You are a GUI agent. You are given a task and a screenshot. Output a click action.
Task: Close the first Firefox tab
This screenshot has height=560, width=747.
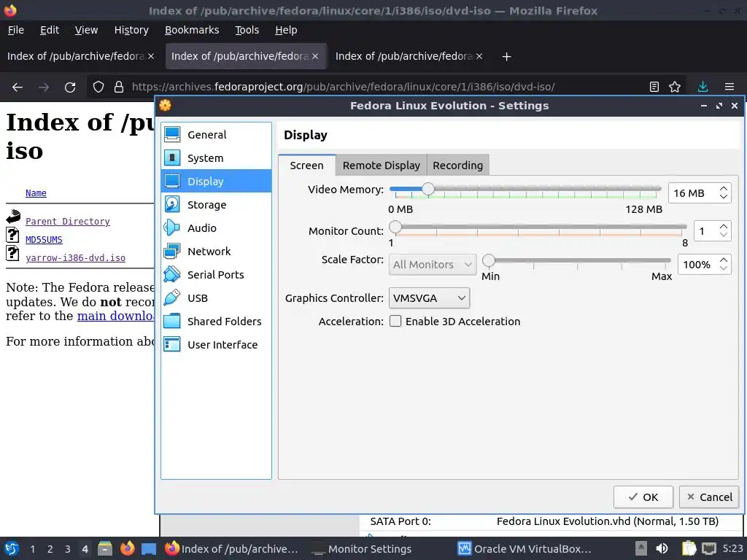(151, 56)
